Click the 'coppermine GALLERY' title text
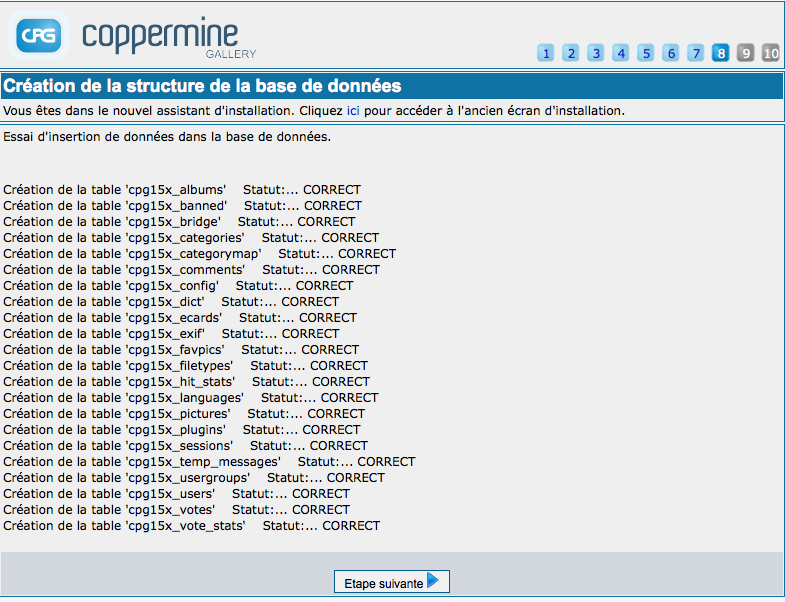785x602 pixels. (170, 37)
